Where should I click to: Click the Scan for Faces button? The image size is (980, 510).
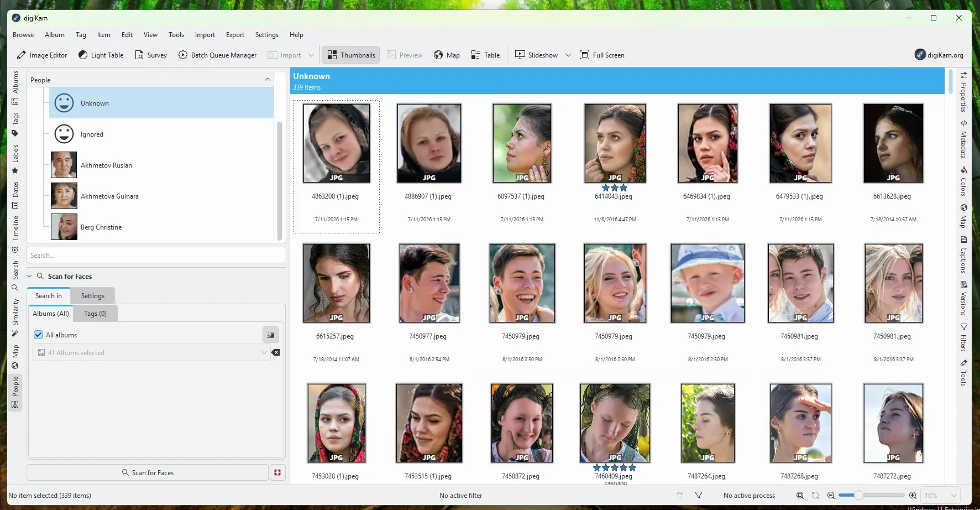pos(147,472)
